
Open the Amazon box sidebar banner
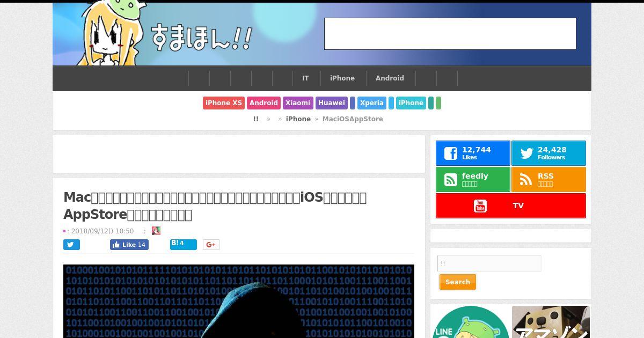click(x=551, y=322)
